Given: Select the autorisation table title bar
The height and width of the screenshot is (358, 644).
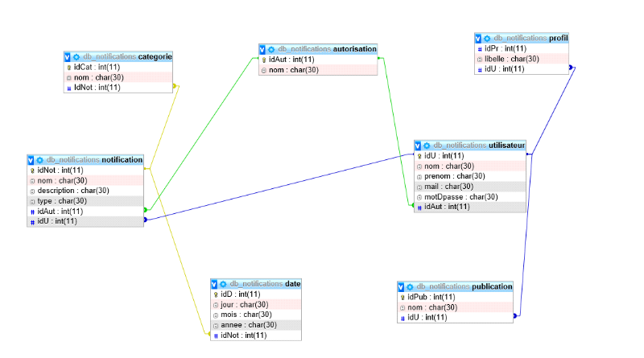Looking at the screenshot, I should coord(318,49).
